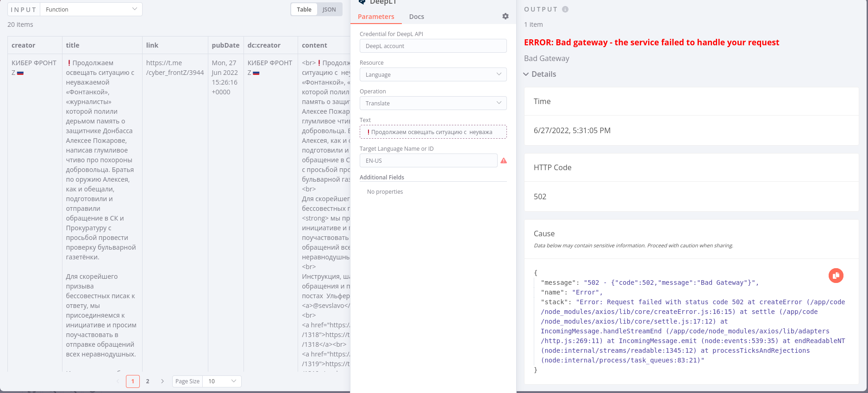Viewport: 868px width, 393px height.
Task: Click the target language warning icon
Action: (x=504, y=160)
